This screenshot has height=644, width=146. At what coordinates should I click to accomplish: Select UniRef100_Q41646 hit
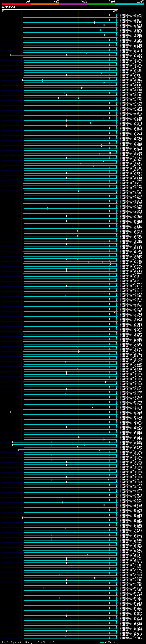131,239
